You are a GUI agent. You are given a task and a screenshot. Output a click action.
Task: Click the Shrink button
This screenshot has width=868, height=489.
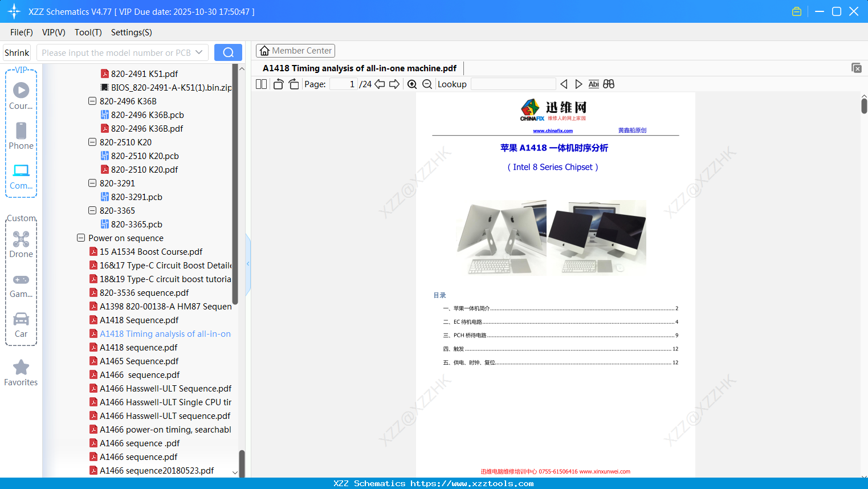click(17, 52)
